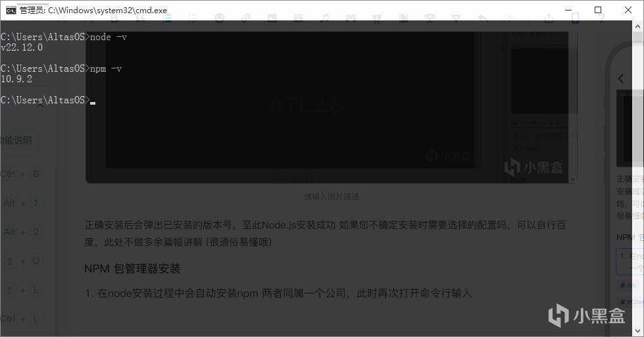Click the "10.9.2" version output
The image size is (644, 337).
pos(16,79)
